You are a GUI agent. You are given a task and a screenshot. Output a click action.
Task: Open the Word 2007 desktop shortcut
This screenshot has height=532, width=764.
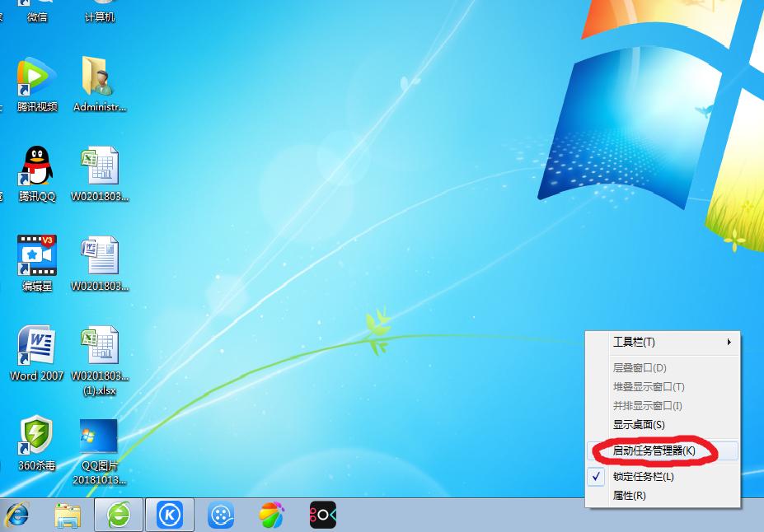(x=37, y=347)
